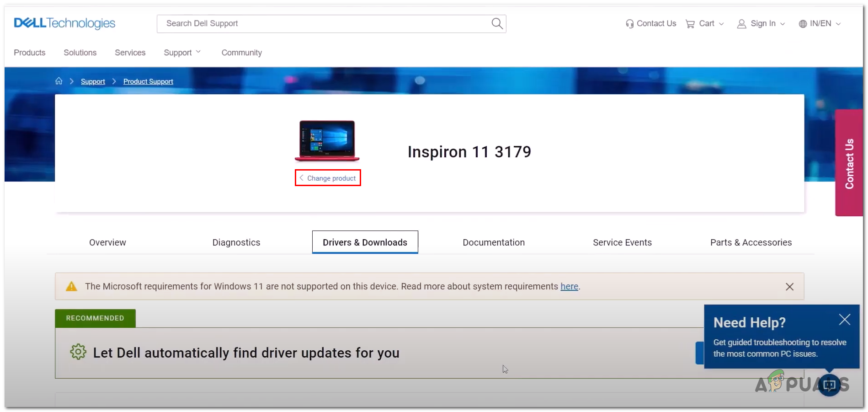Image resolution: width=868 pixels, height=412 pixels.
Task: Click the home breadcrumb icon
Action: [59, 81]
